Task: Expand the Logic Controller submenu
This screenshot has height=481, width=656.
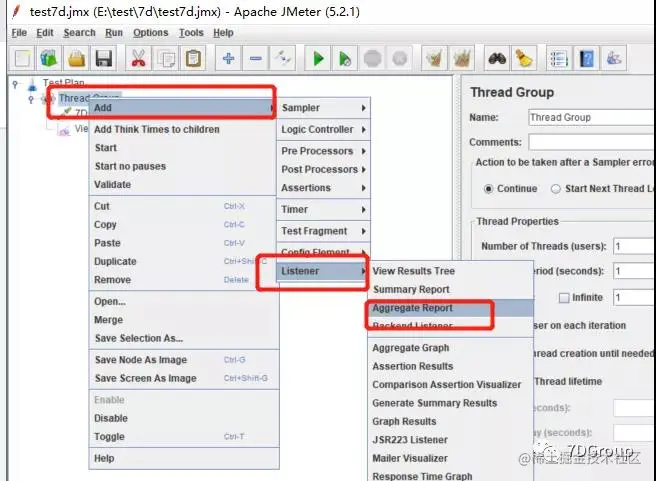Action: (x=323, y=130)
